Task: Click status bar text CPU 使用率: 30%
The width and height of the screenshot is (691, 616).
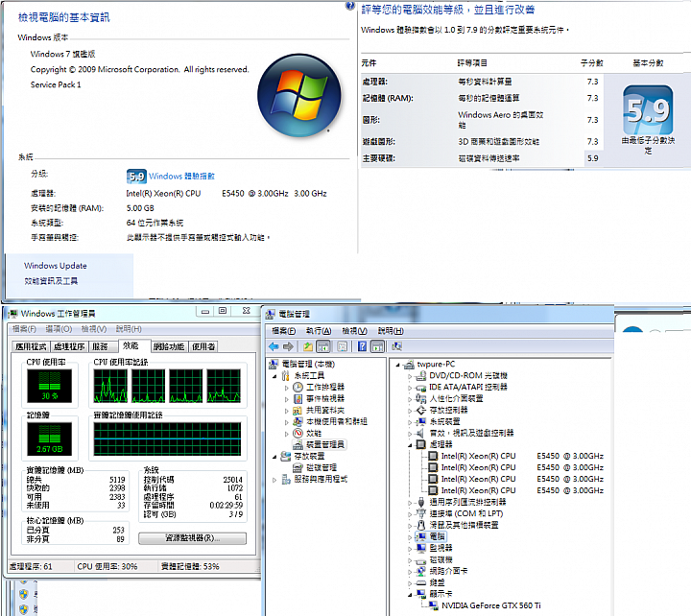Action: pyautogui.click(x=107, y=567)
